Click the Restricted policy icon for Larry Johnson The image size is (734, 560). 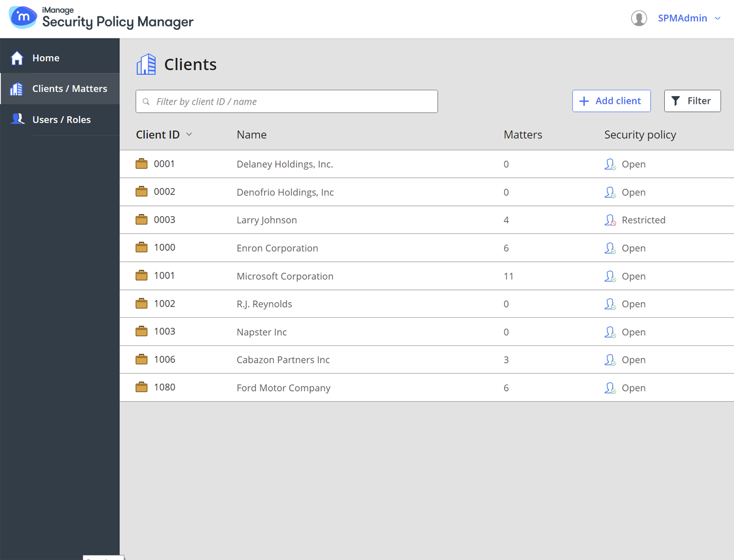610,220
